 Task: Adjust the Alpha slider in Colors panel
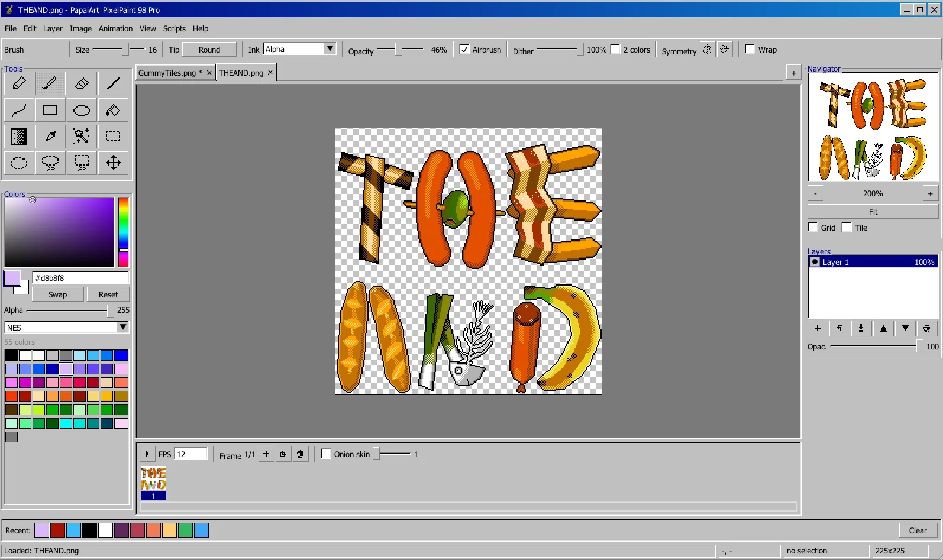coord(70,310)
